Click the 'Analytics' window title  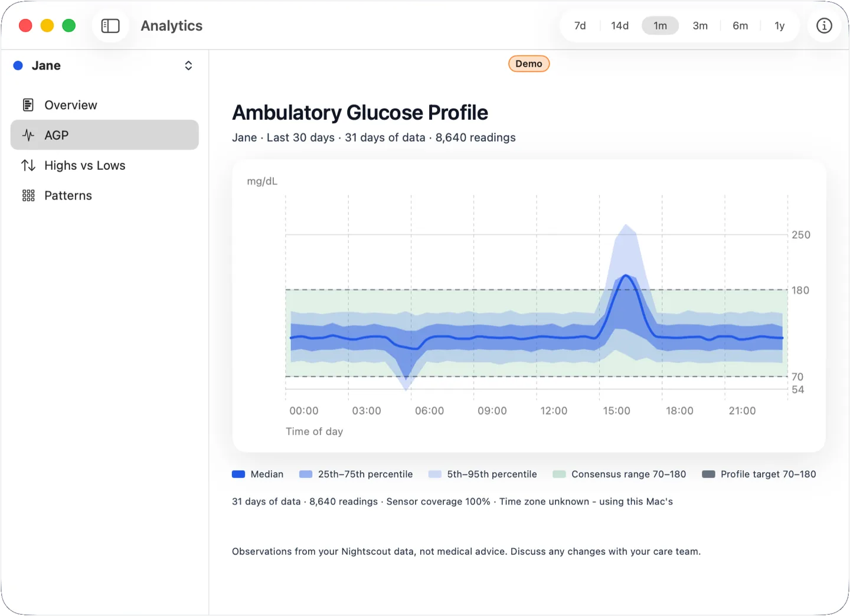(172, 26)
